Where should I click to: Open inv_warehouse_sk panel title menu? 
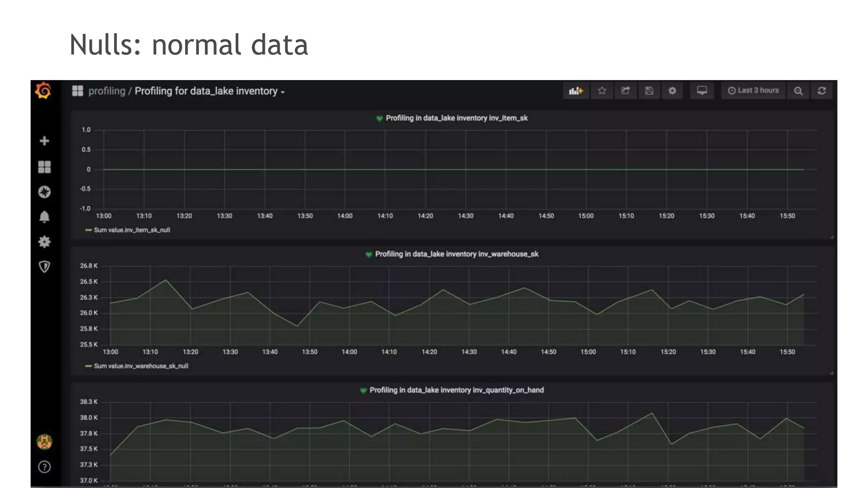point(456,254)
